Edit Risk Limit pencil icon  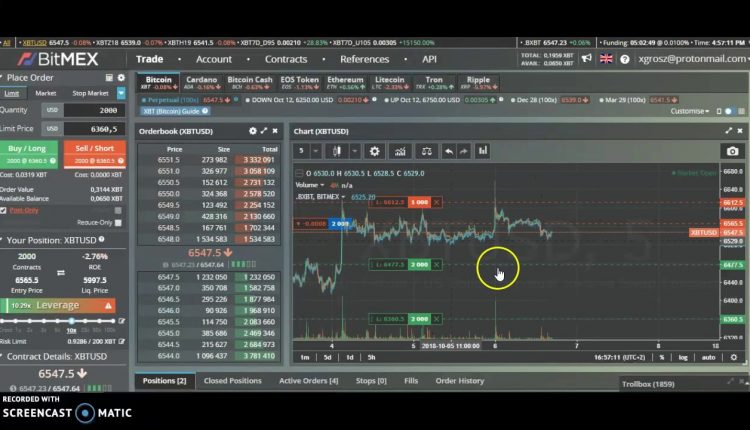coord(121,342)
